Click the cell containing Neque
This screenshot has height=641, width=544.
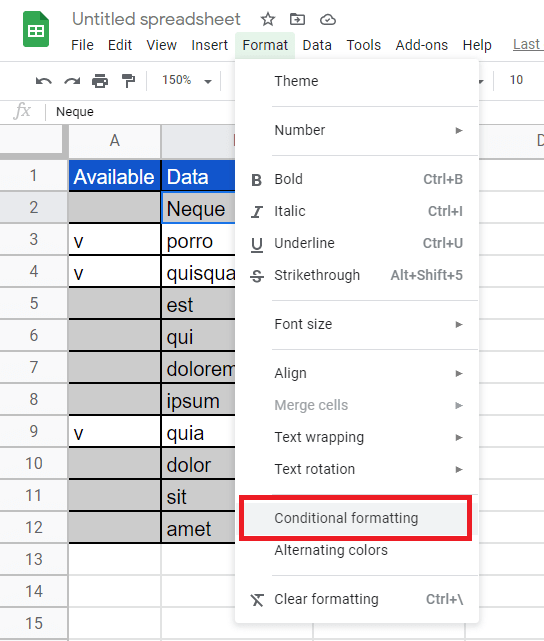coord(199,208)
